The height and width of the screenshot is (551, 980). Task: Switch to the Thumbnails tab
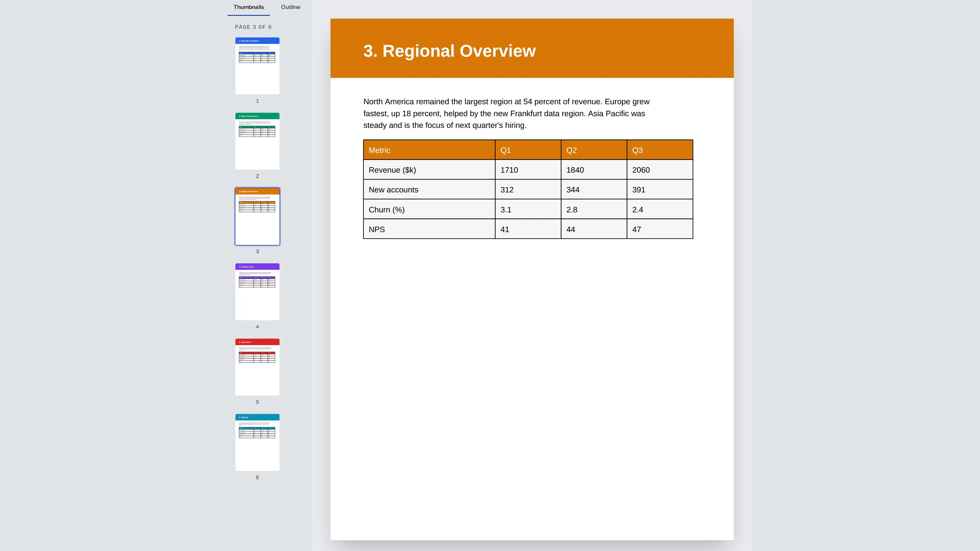[249, 7]
